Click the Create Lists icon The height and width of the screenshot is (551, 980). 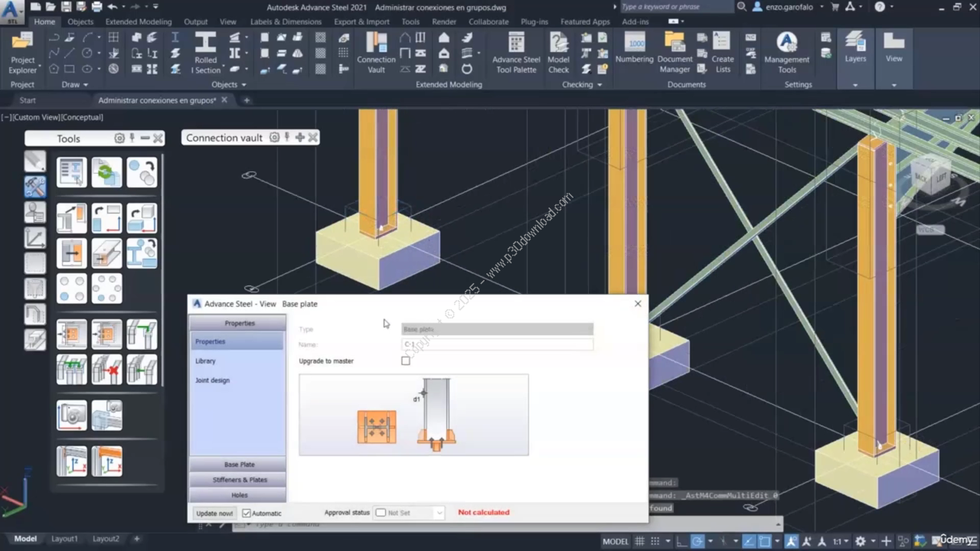pyautogui.click(x=722, y=52)
